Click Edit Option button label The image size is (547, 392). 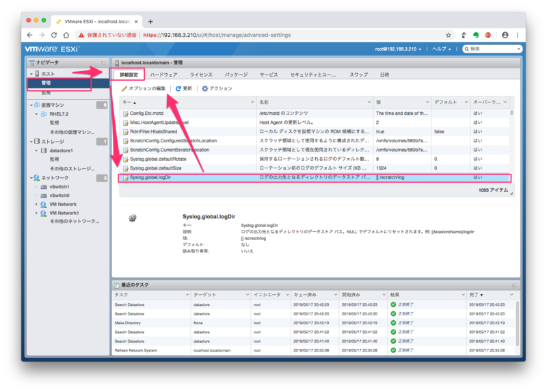[x=147, y=89]
